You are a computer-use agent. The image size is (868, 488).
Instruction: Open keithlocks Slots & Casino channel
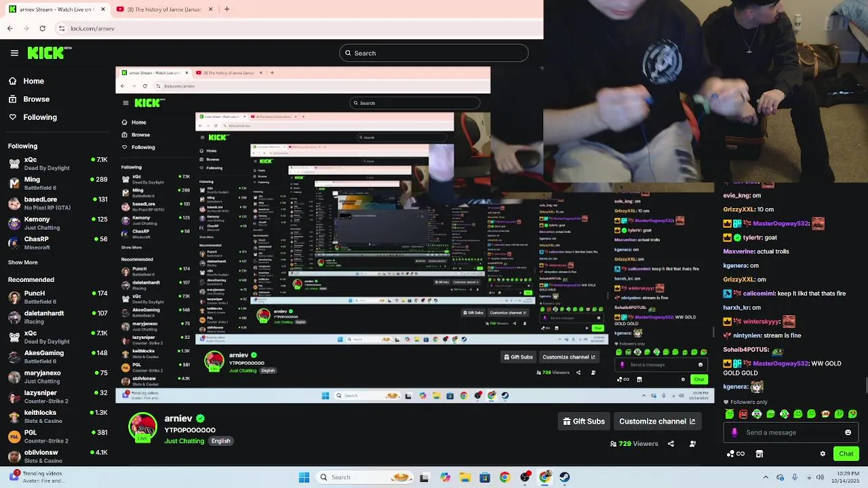(58, 416)
